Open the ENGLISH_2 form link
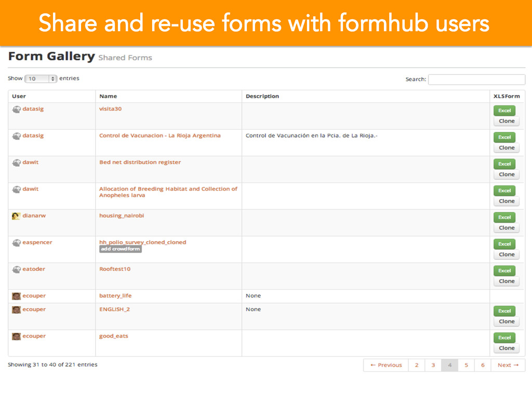This screenshot has height=399, width=532. click(114, 310)
